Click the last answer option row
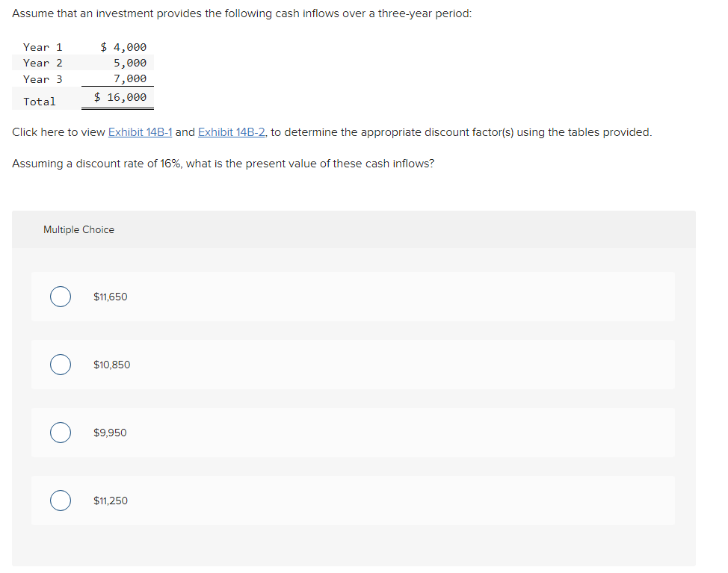Screen dimensions: 728x573 point(353,501)
